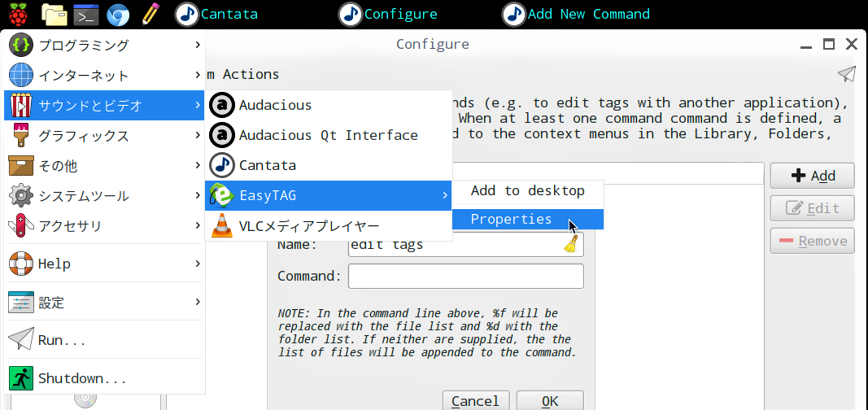Click the システムツール gear icon
868x410 pixels.
pos(21,195)
